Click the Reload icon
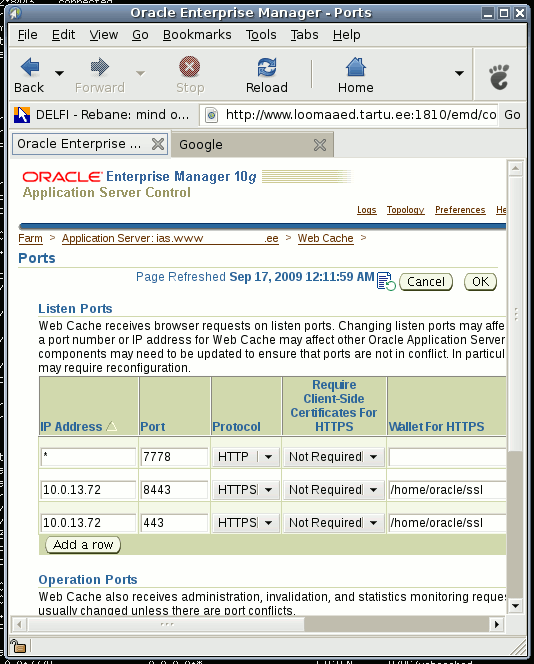 [267, 67]
